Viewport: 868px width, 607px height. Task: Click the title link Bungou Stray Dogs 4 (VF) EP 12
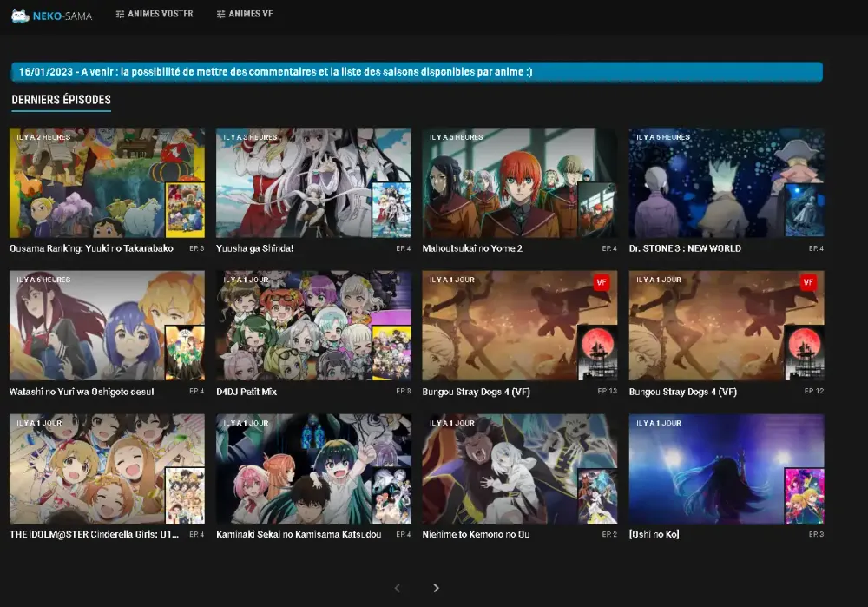click(682, 393)
